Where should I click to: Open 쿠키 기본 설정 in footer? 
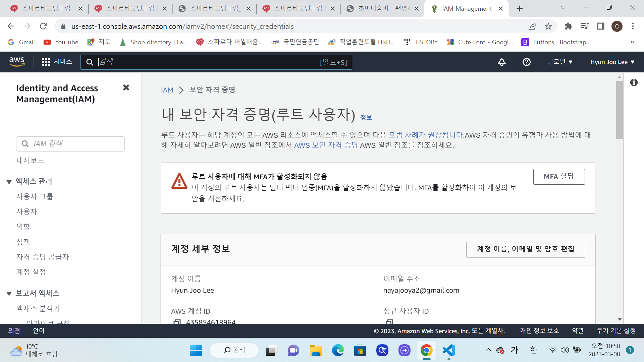(x=616, y=331)
